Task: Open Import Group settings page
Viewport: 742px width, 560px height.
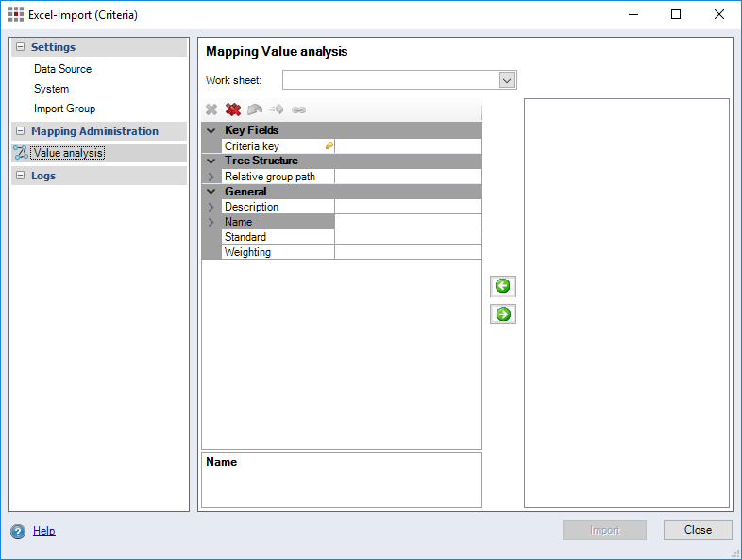Action: click(64, 109)
